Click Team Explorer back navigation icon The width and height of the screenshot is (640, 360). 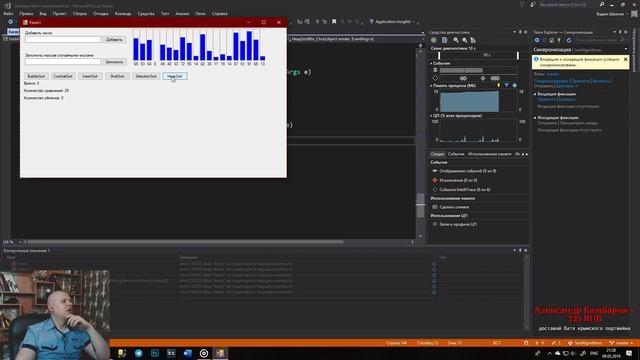[537, 40]
